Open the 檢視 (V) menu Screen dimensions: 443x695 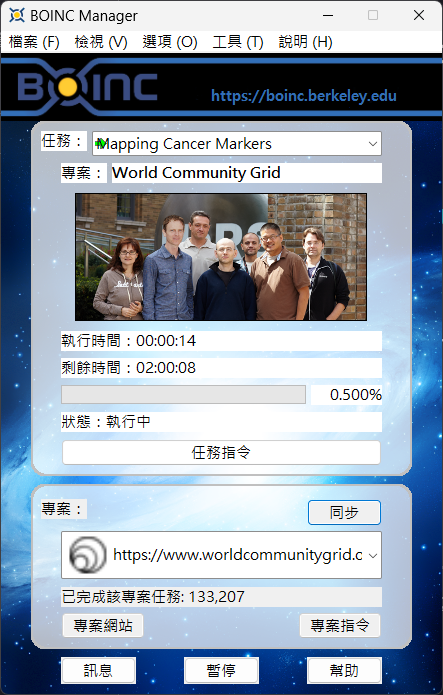[x=101, y=42]
